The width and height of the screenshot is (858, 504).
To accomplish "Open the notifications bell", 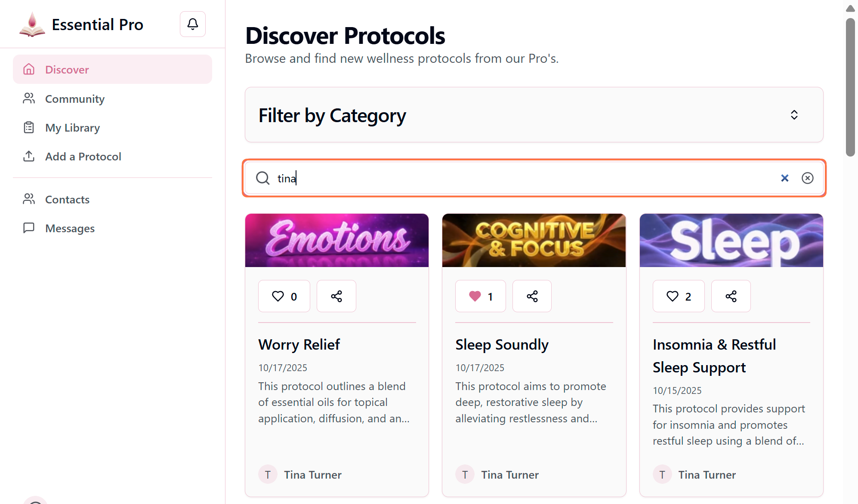I will (192, 24).
